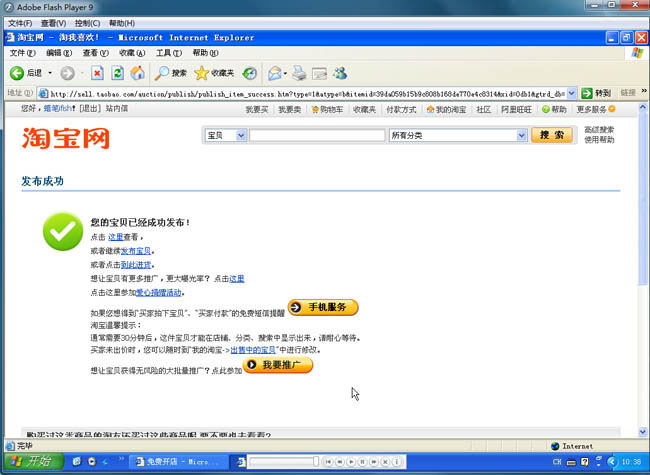Click the 使用帮助 link
The image size is (650, 475).
pos(599,140)
